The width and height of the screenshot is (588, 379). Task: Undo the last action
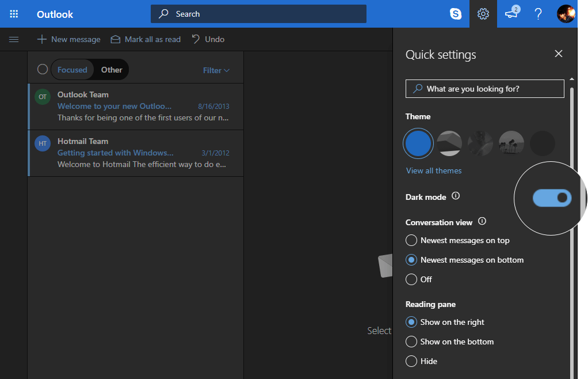click(x=208, y=39)
